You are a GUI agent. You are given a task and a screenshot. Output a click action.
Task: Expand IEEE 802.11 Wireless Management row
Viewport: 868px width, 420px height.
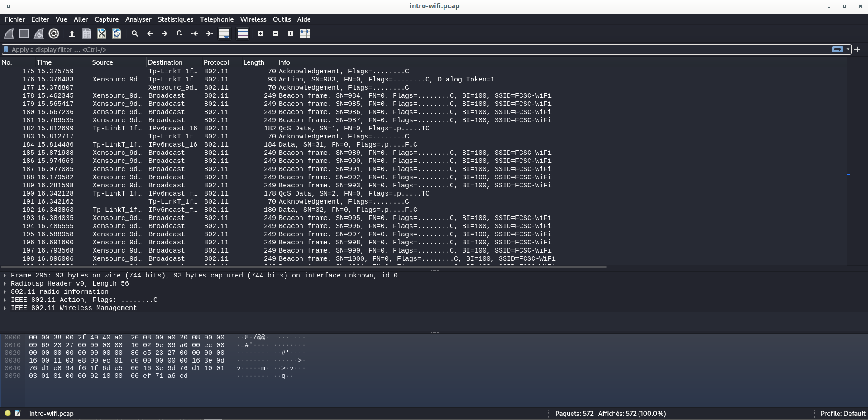(x=5, y=308)
